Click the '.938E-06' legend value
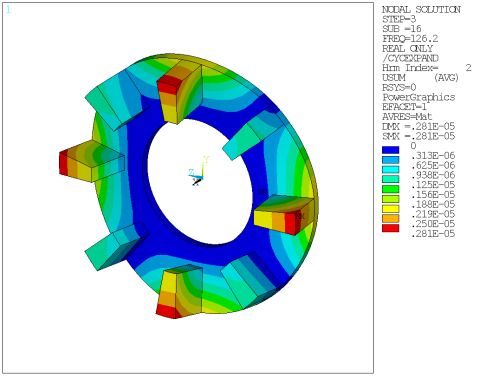The width and height of the screenshot is (500, 376). [x=433, y=175]
